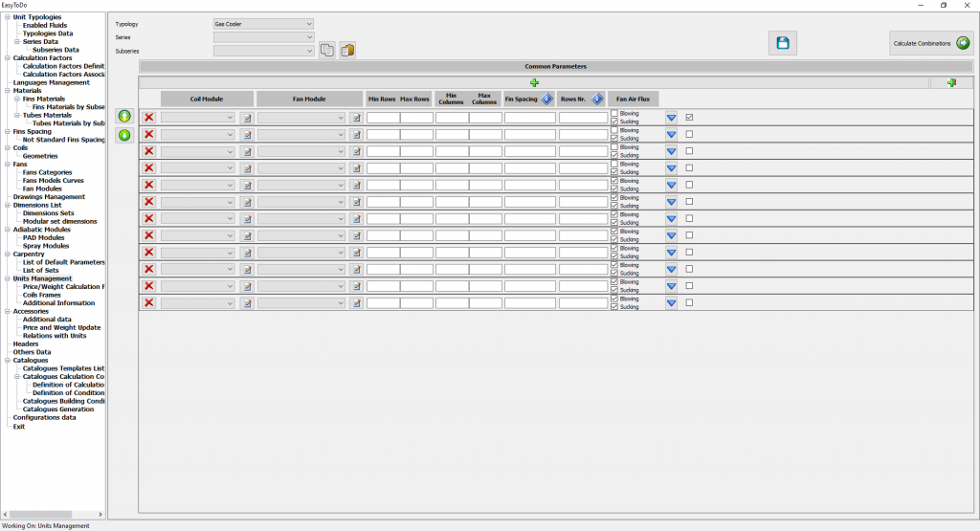Click the green plus below Common Parameters

[534, 83]
